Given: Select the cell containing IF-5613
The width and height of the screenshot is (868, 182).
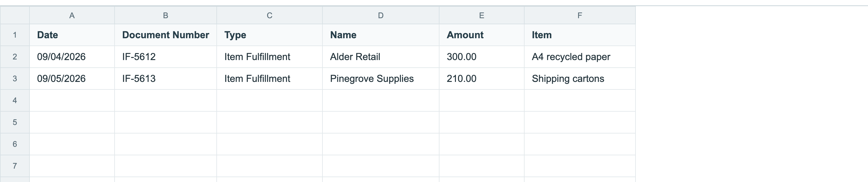Looking at the screenshot, I should (x=165, y=79).
